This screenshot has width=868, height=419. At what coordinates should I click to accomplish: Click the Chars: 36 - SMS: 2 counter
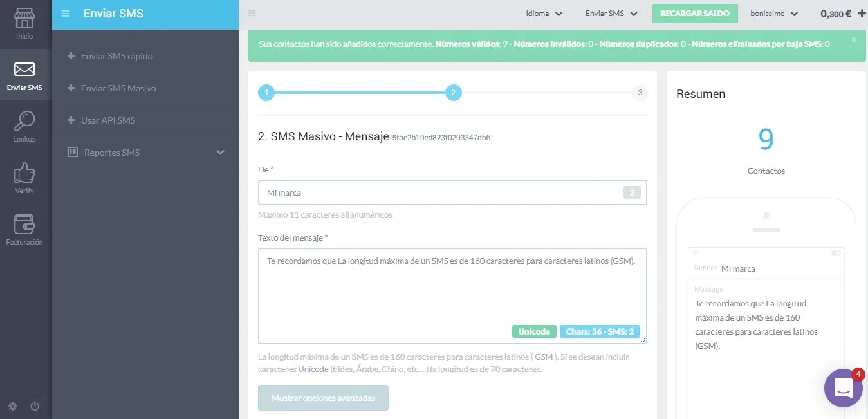(x=600, y=331)
